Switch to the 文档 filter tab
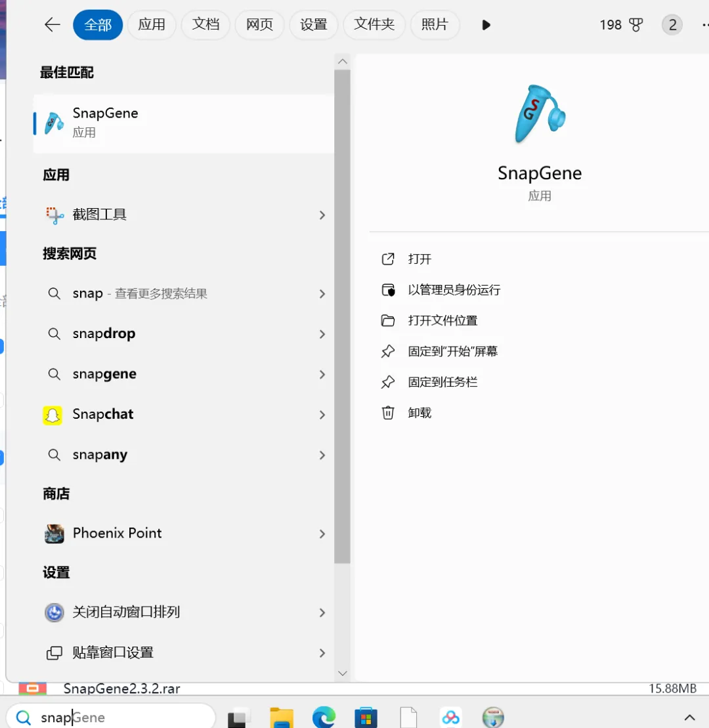The width and height of the screenshot is (709, 728). (205, 24)
